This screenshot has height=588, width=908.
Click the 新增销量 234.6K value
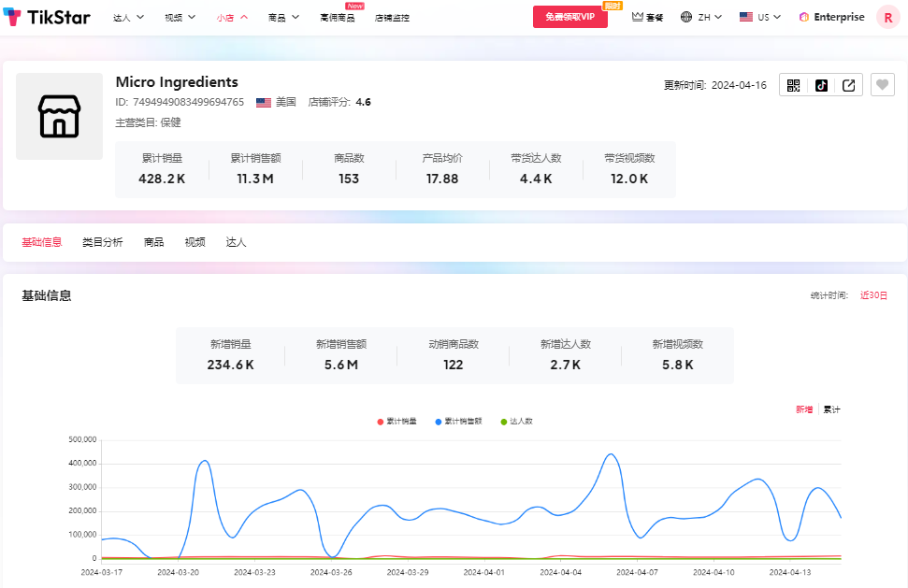(x=230, y=365)
